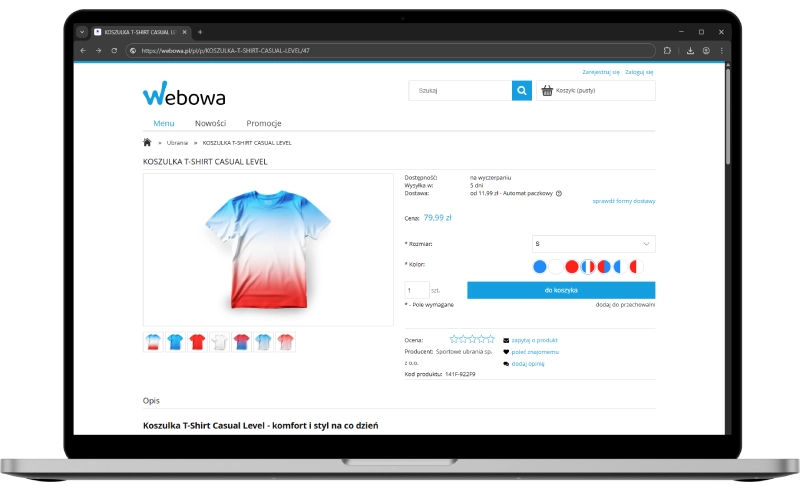Click product code 141F-922F9
This screenshot has width=800, height=491.
click(460, 374)
